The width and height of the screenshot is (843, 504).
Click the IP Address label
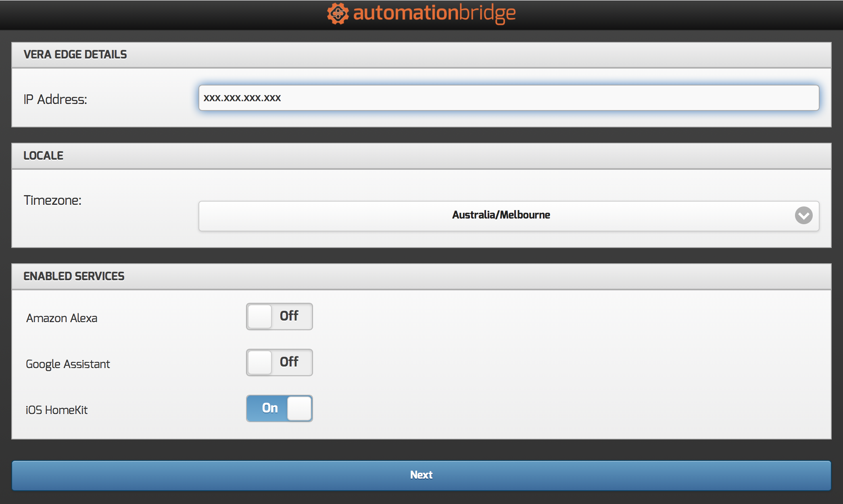click(x=55, y=99)
